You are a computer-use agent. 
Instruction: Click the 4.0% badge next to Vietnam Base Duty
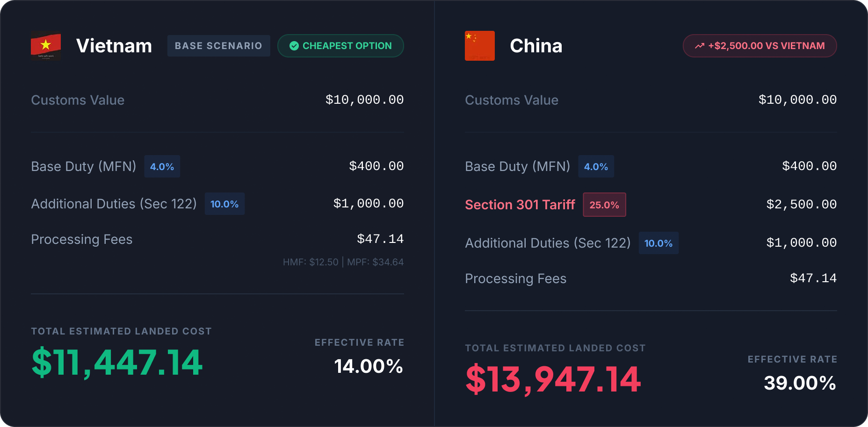tap(162, 166)
